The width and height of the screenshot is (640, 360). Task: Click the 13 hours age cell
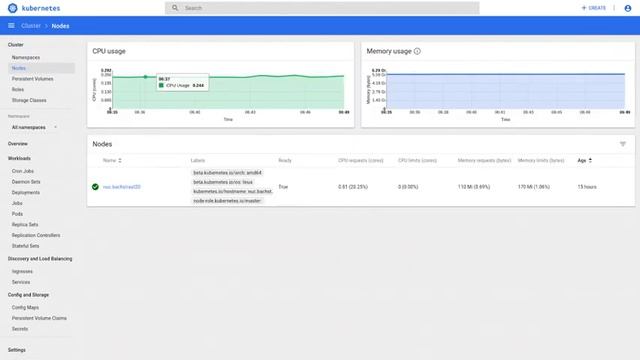point(587,187)
